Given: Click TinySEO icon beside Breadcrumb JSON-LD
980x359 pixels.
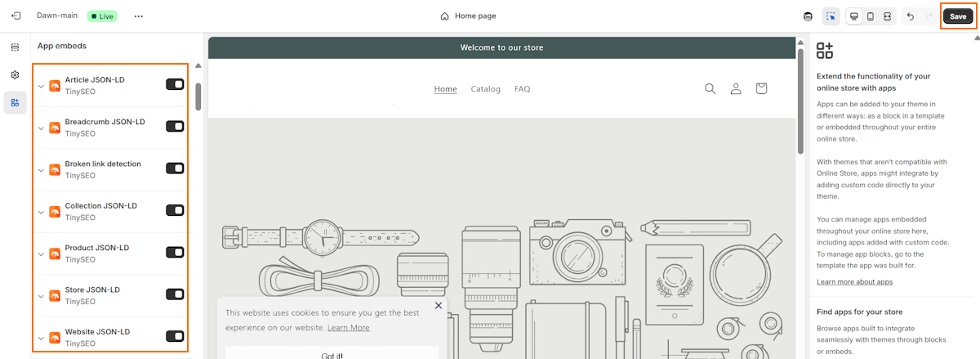Looking at the screenshot, I should tap(55, 127).
